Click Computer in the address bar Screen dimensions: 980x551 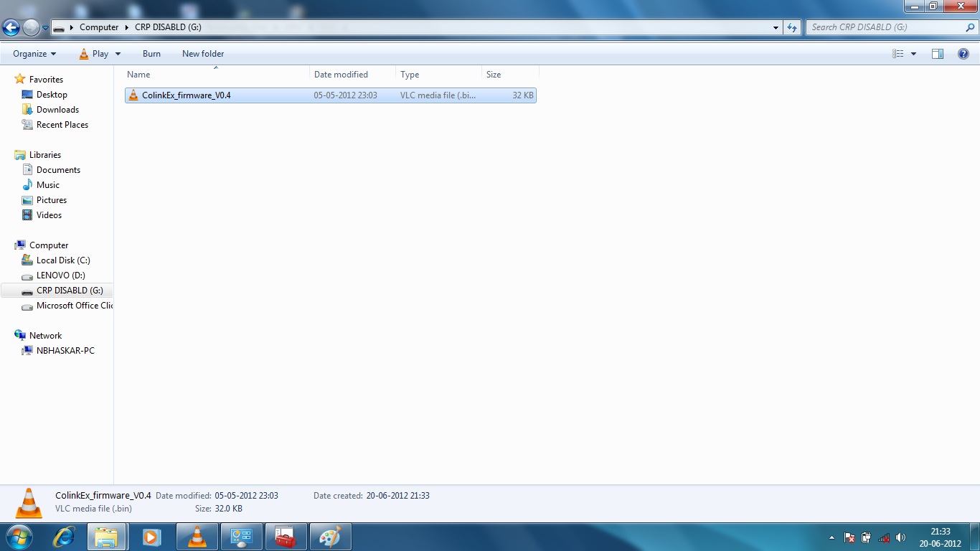[x=99, y=27]
